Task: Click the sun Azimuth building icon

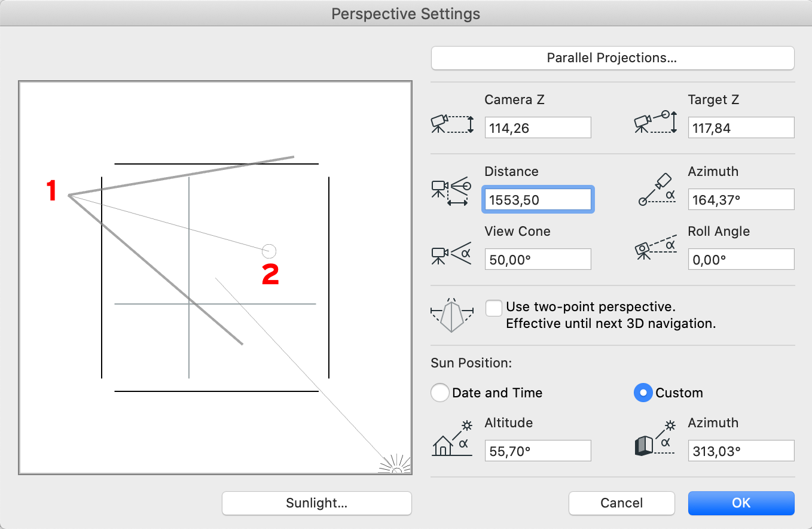Action: (x=655, y=438)
